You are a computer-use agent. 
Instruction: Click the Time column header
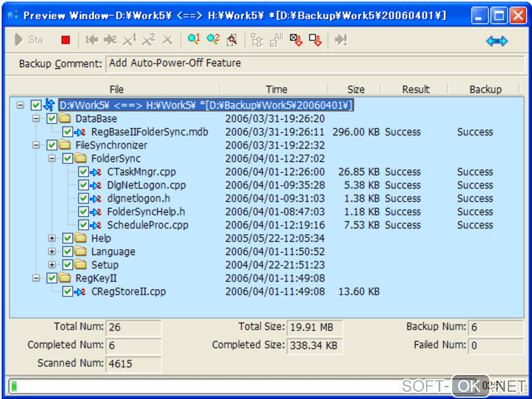[276, 89]
